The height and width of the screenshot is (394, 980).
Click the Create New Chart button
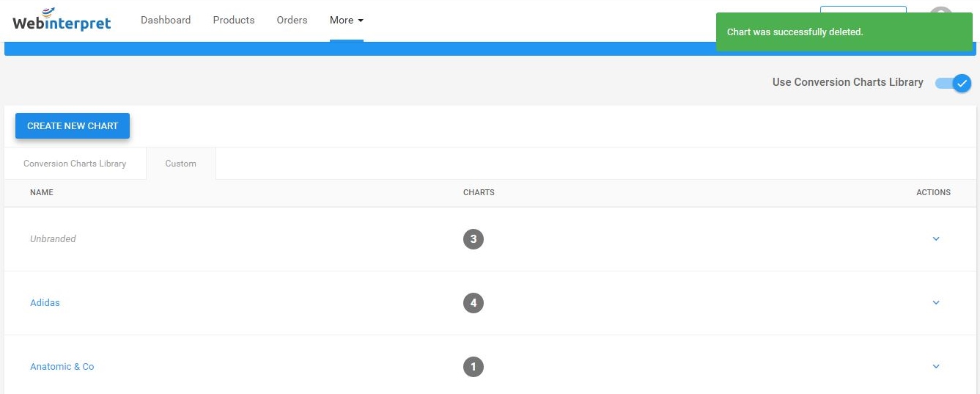pos(73,125)
